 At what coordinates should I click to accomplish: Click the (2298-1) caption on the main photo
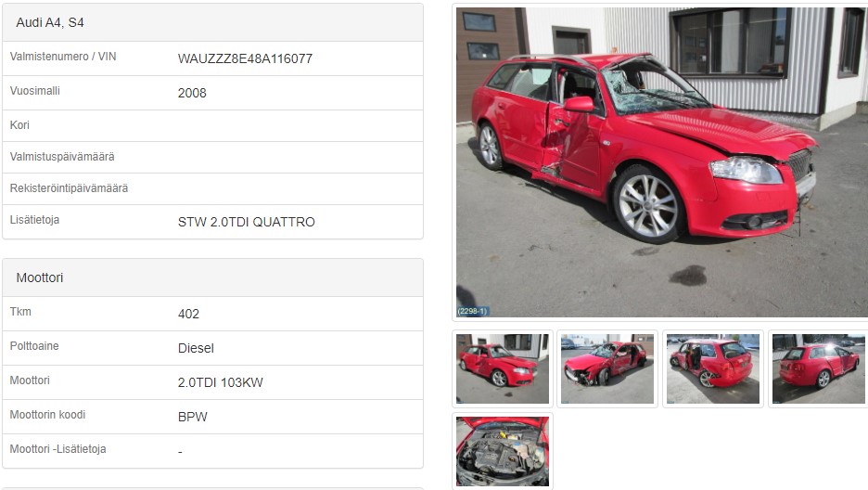click(x=472, y=311)
